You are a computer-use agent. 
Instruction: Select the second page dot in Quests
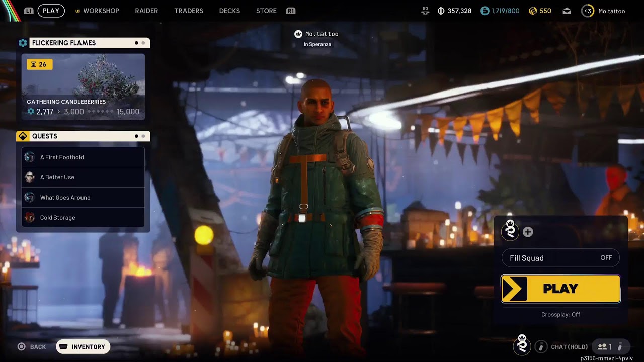143,136
